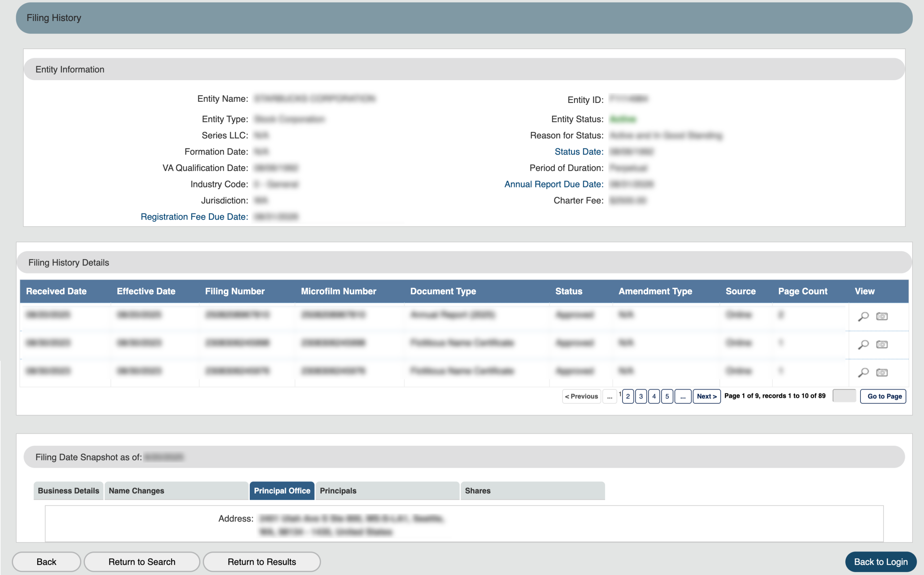Click the Status Date link label
The width and height of the screenshot is (924, 575).
point(579,152)
